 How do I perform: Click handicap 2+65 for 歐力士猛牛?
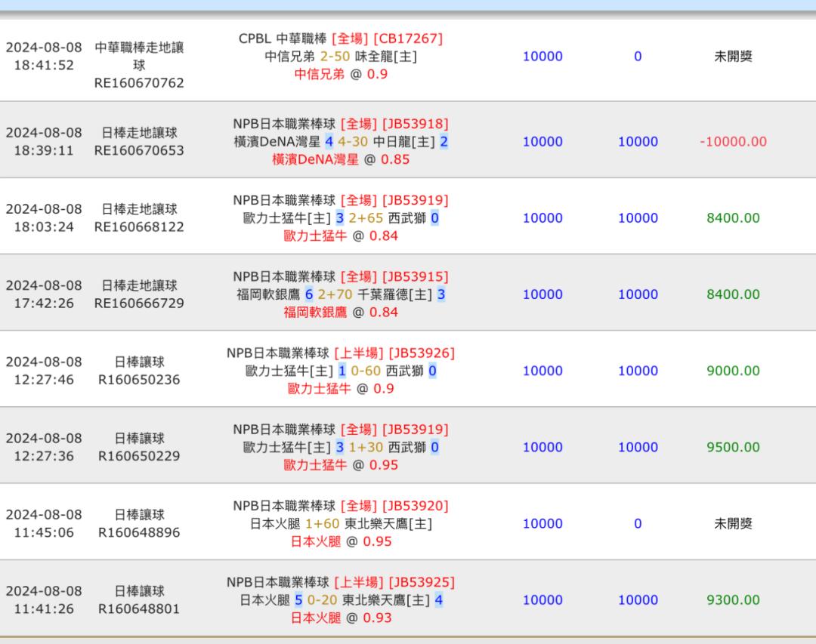tap(366, 218)
